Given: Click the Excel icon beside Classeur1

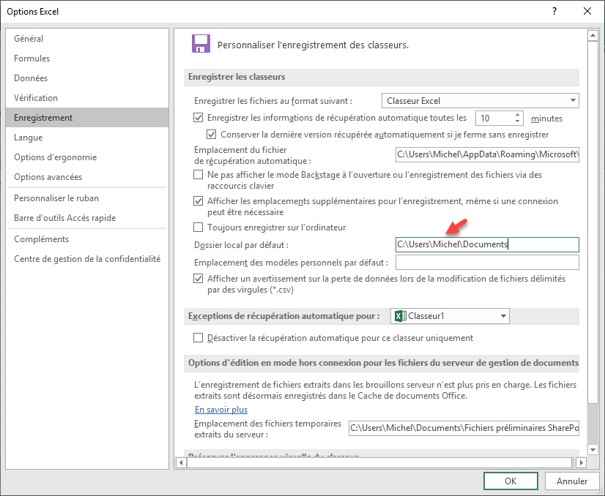Looking at the screenshot, I should coord(399,316).
